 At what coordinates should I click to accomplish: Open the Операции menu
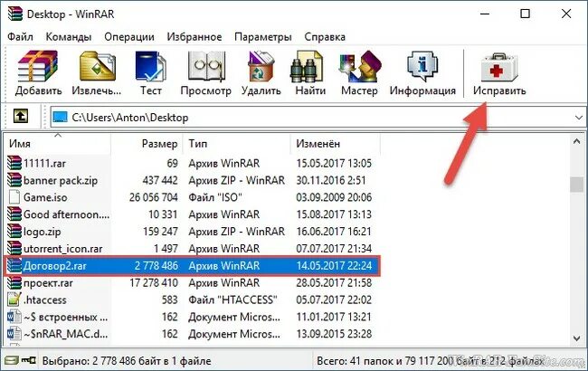coord(129,37)
